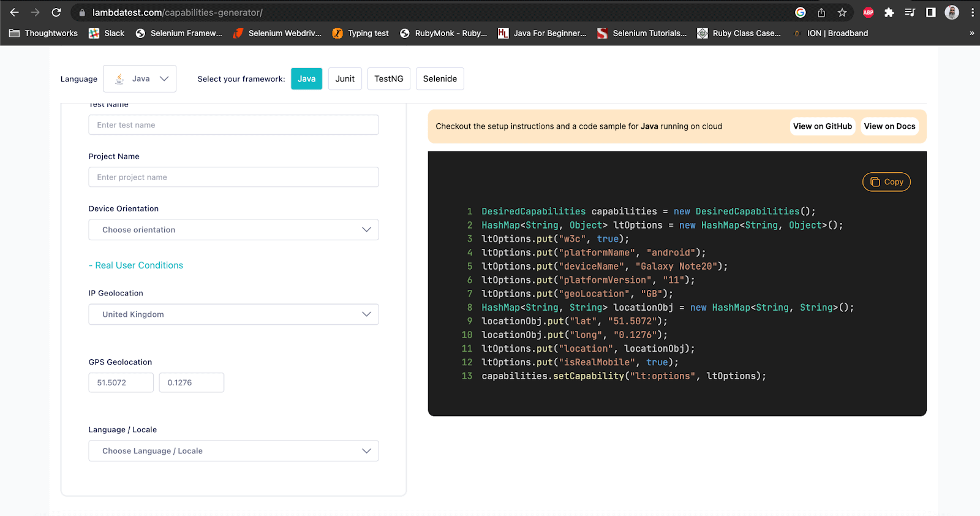
Task: Open the IP Geolocation United Kingdom dropdown
Action: 233,314
